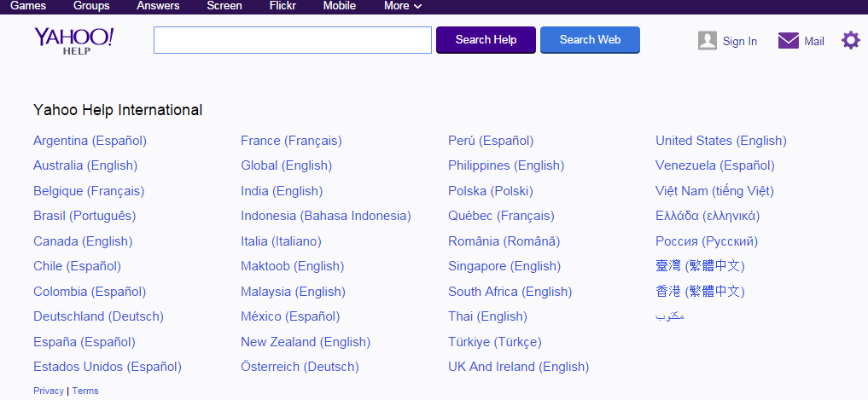The height and width of the screenshot is (400, 868).
Task: Select Россия (Русский)
Action: coord(707,241)
